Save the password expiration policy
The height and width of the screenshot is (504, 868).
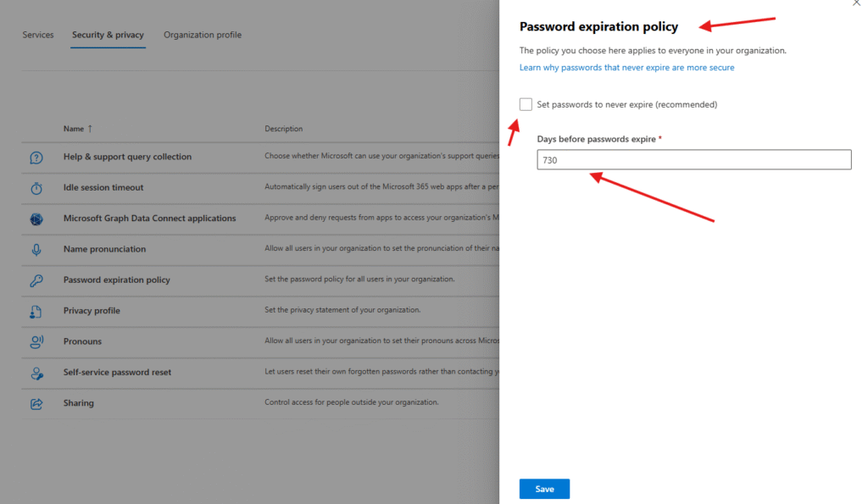click(x=544, y=489)
